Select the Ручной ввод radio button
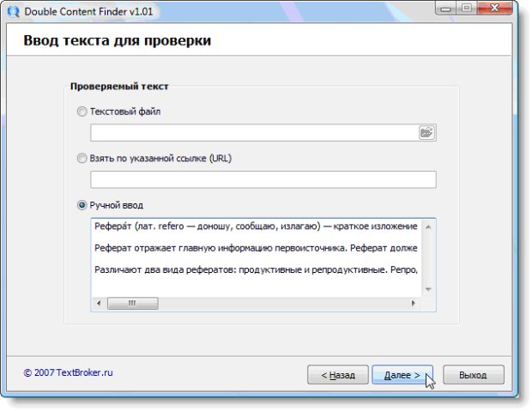The height and width of the screenshot is (411, 532). pos(82,205)
